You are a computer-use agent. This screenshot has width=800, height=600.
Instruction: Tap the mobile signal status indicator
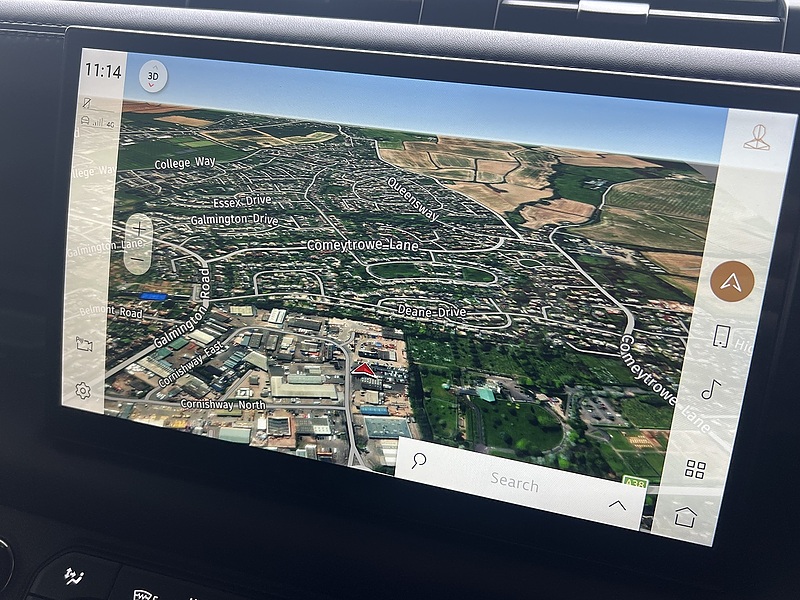[x=100, y=125]
